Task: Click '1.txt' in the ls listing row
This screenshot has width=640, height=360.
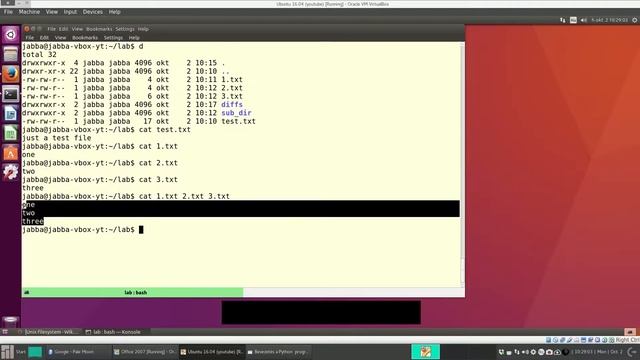Action: click(232, 80)
